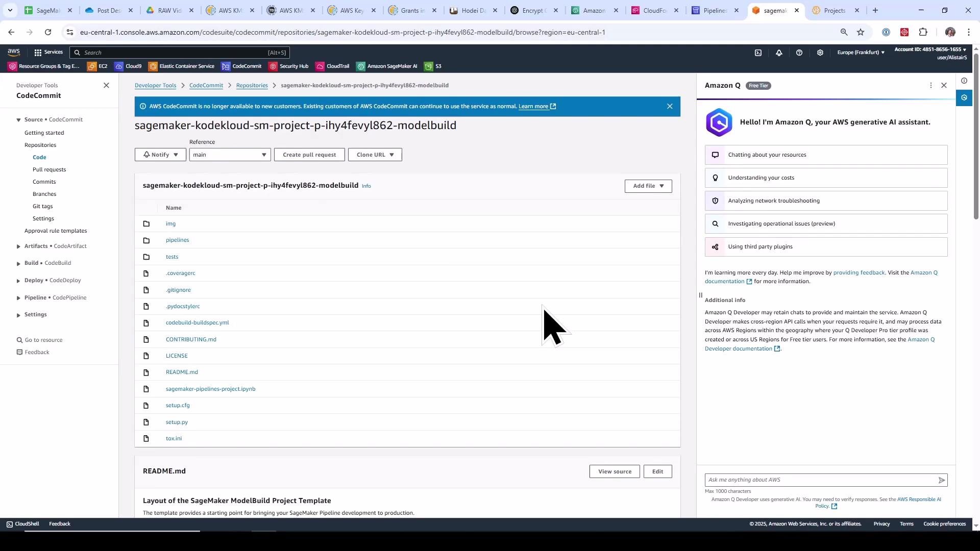The image size is (980, 551).
Task: Click the page vertical scrollbar
Action: coord(976,138)
